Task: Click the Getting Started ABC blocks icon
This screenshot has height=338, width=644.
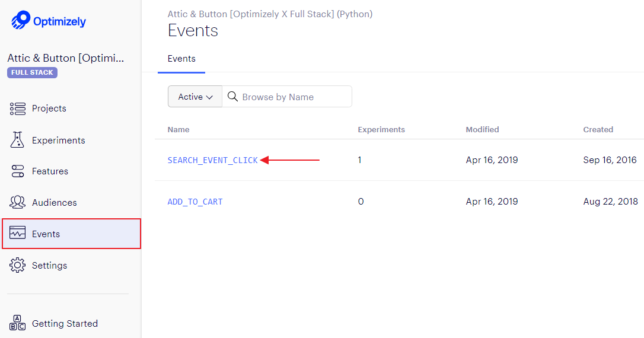Action: coord(17,323)
